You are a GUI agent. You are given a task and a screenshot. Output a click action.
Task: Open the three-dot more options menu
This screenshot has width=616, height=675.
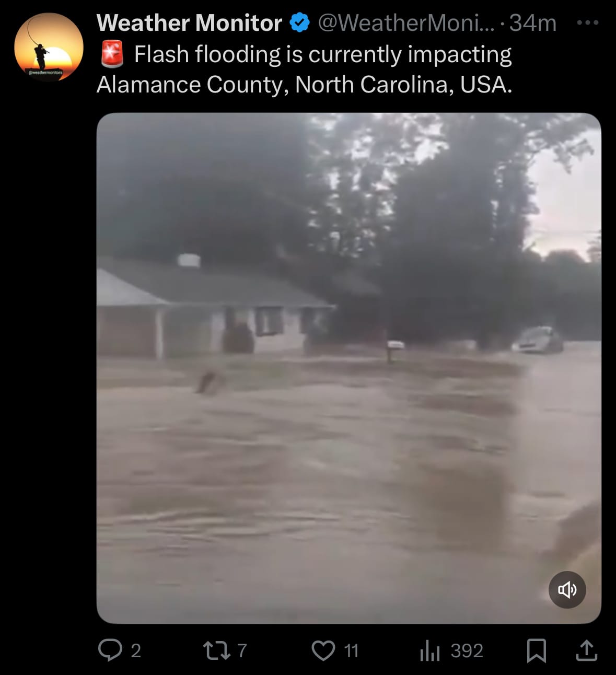pyautogui.click(x=588, y=23)
